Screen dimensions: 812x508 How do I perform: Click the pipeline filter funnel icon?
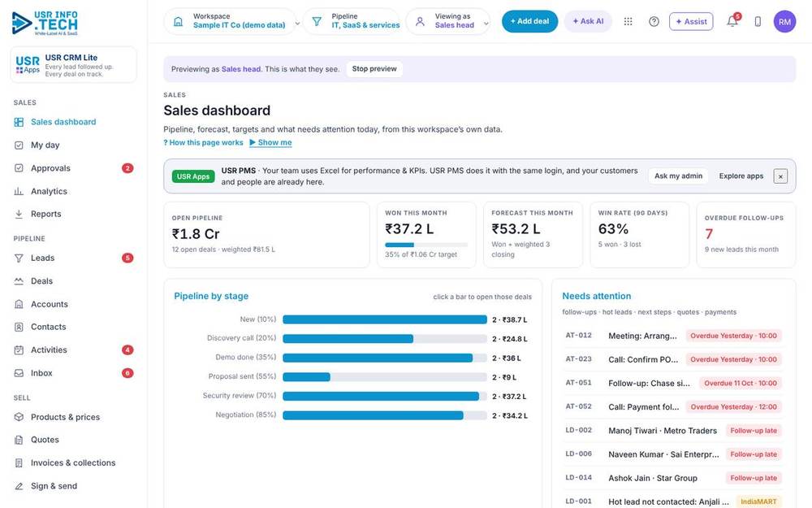(x=317, y=21)
